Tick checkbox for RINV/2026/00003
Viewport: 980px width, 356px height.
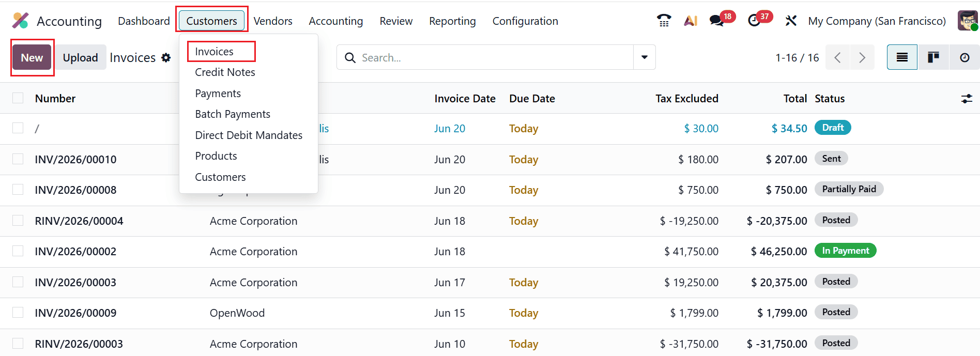pos(18,344)
